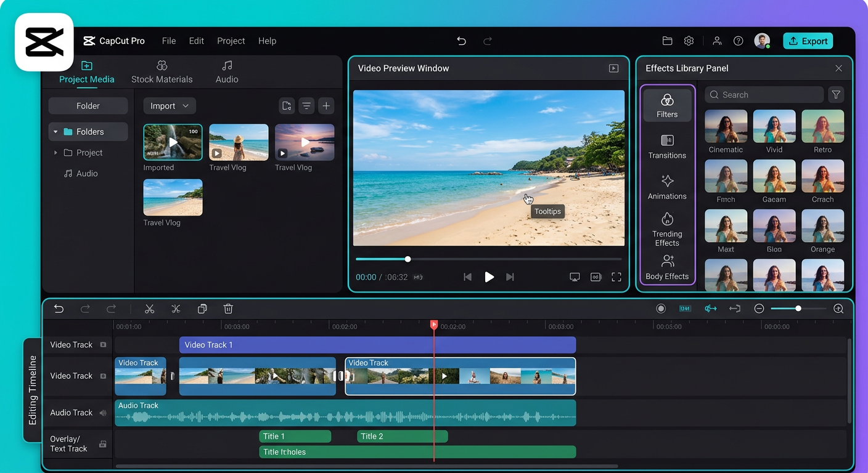The image size is (868, 473).
Task: Open the Transitions section
Action: tap(667, 147)
